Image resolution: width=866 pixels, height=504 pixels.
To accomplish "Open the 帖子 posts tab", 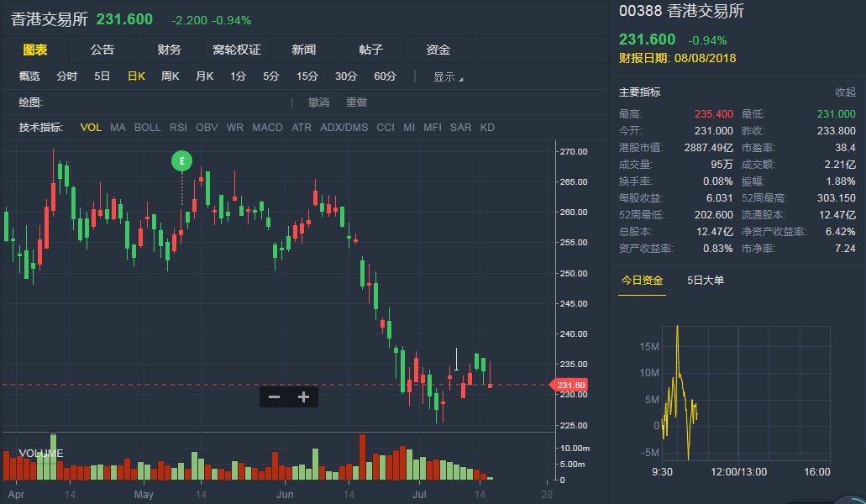I will (x=370, y=50).
